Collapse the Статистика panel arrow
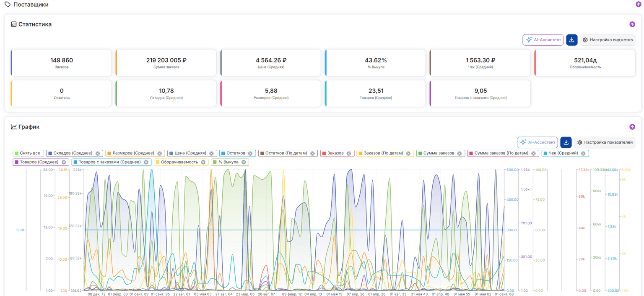This screenshot has width=644, height=296. point(632,24)
